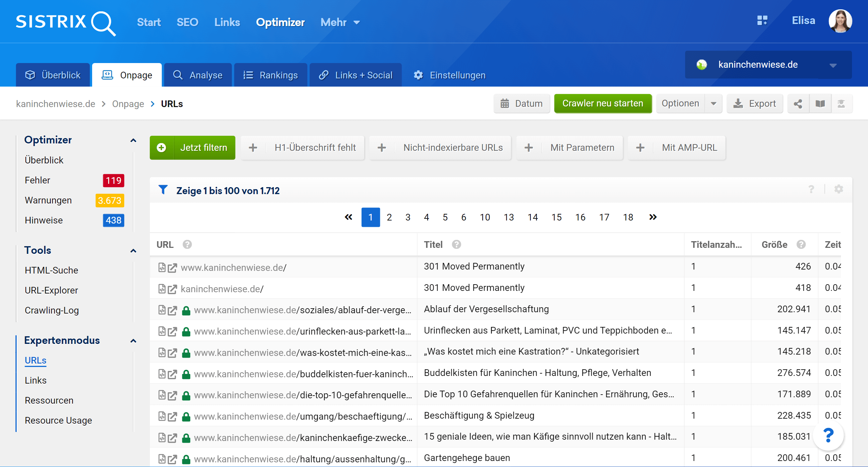This screenshot has height=467, width=868.
Task: Go to pagination page 2
Action: tap(389, 217)
